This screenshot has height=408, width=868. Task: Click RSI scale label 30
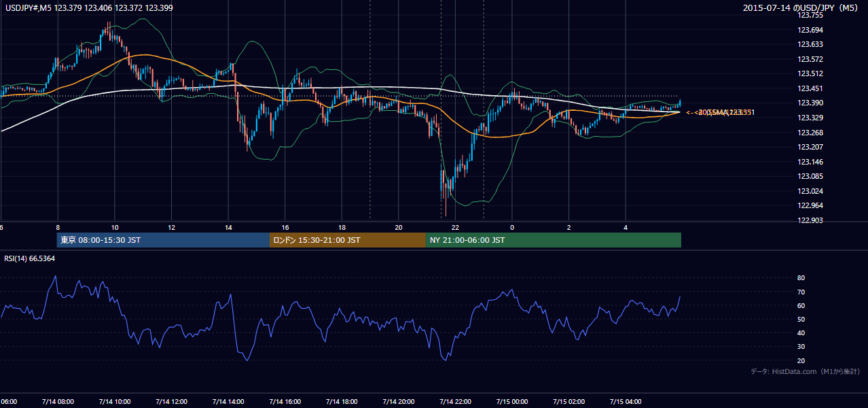[x=801, y=347]
